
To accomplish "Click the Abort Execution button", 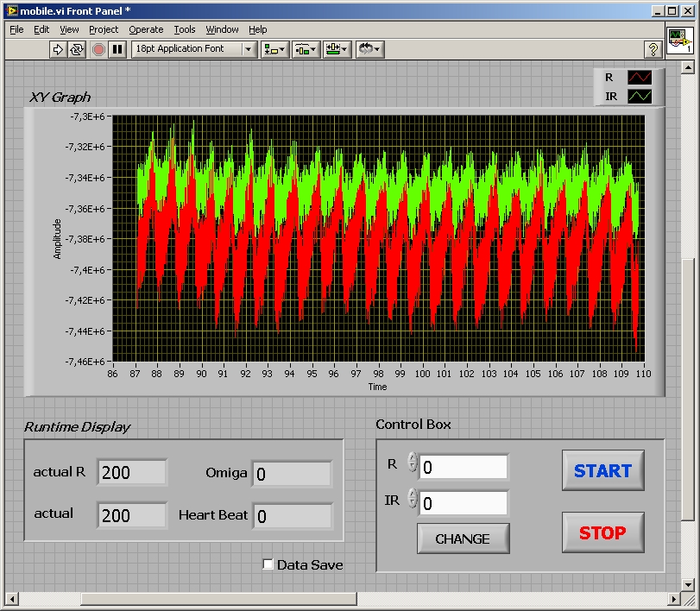I will click(x=98, y=49).
